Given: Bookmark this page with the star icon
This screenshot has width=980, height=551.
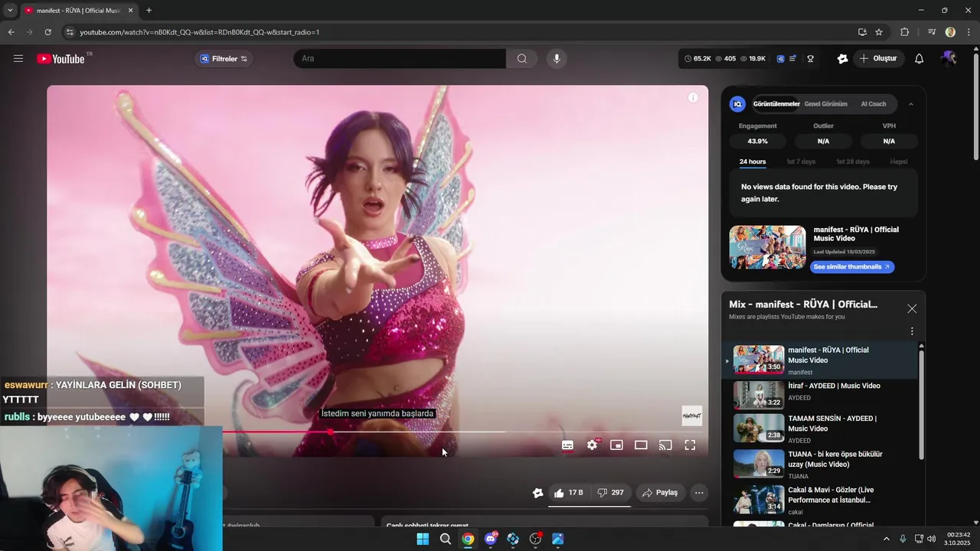Looking at the screenshot, I should pos(879,32).
